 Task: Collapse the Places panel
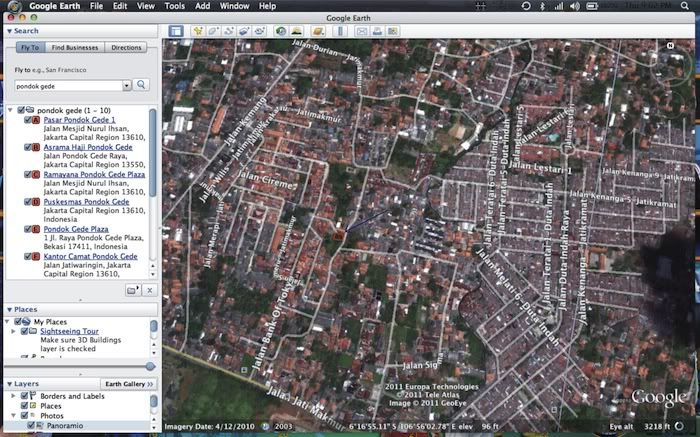pyautogui.click(x=9, y=309)
